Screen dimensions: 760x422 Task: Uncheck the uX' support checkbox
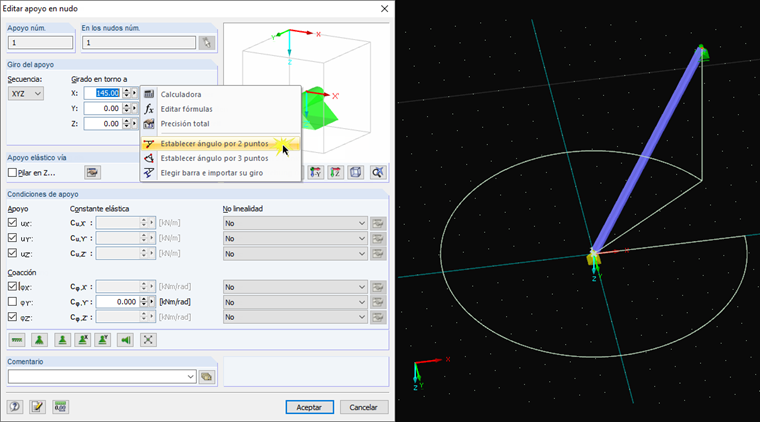tap(13, 223)
